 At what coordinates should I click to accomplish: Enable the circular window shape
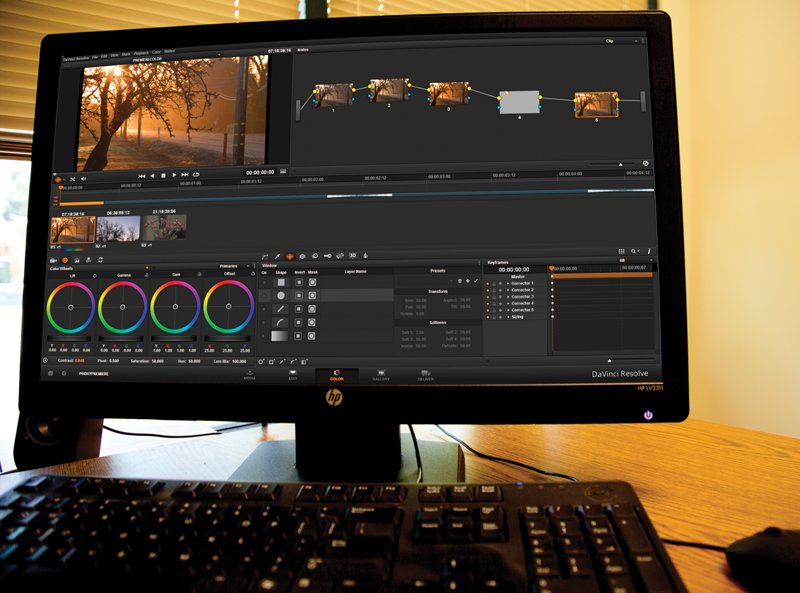[x=281, y=295]
